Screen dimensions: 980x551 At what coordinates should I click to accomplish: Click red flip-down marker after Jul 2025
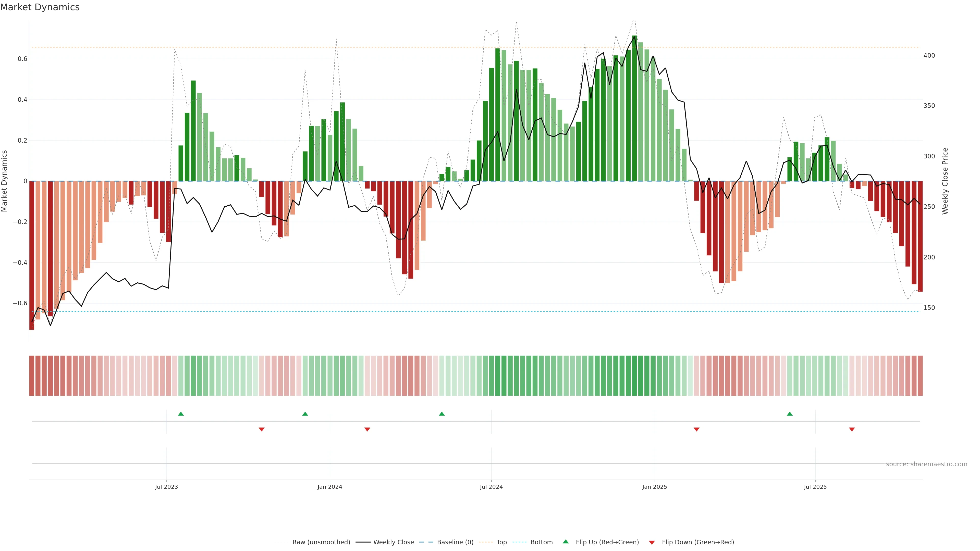852,429
